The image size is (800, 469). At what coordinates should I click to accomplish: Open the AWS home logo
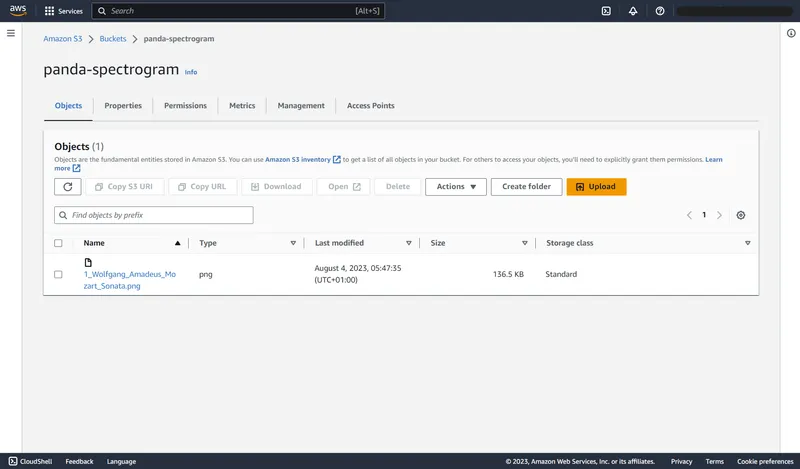(18, 11)
